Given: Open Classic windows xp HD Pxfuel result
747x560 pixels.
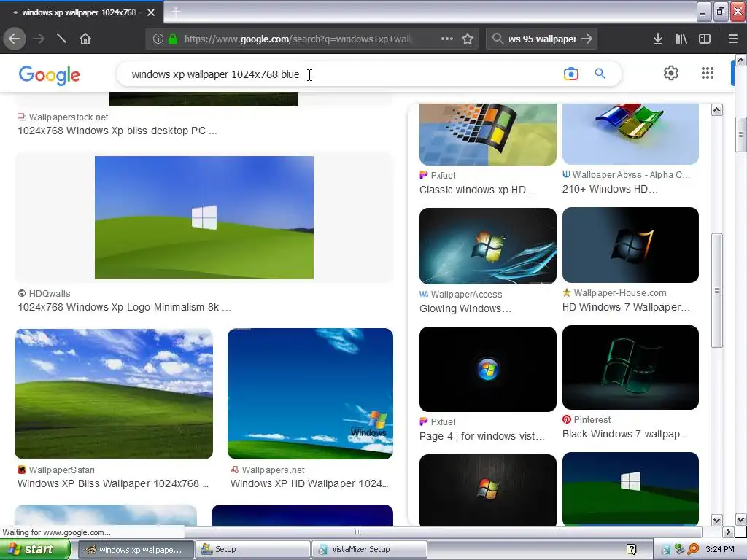Looking at the screenshot, I should (477, 190).
